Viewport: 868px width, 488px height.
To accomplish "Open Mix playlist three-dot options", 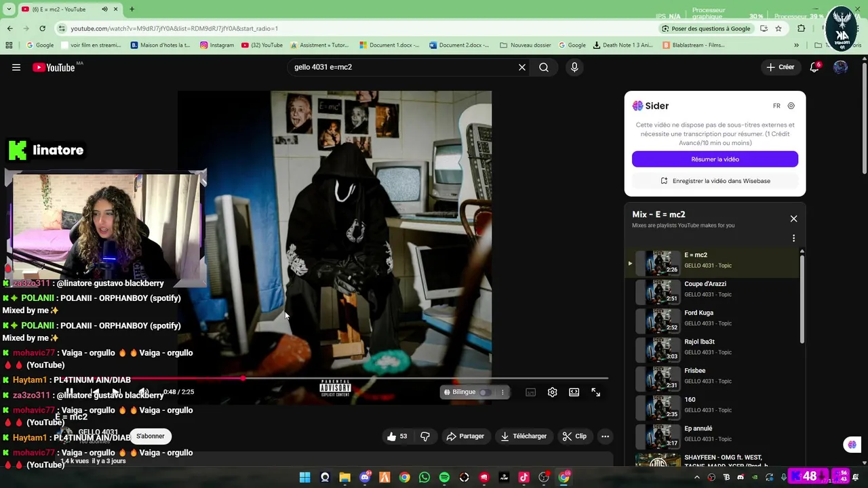I will (x=793, y=239).
